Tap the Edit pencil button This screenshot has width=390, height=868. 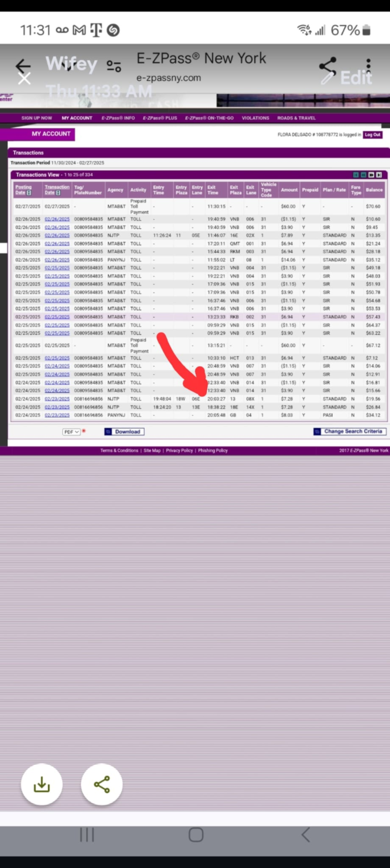(x=346, y=78)
